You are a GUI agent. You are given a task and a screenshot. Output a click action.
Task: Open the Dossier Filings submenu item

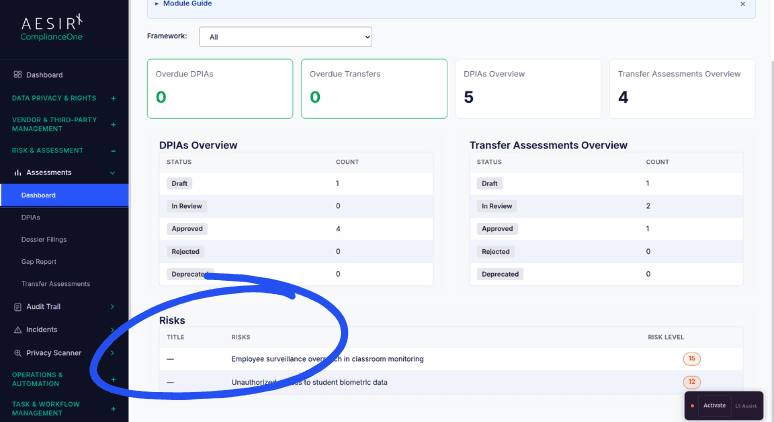tap(44, 239)
